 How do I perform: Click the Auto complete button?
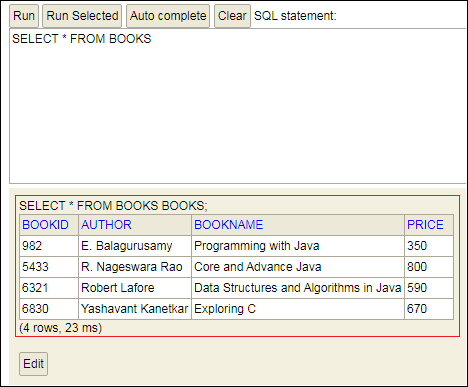[x=168, y=16]
